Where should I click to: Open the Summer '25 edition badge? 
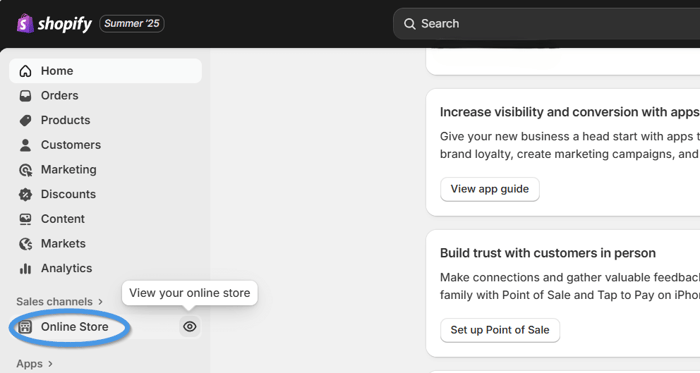pos(132,24)
